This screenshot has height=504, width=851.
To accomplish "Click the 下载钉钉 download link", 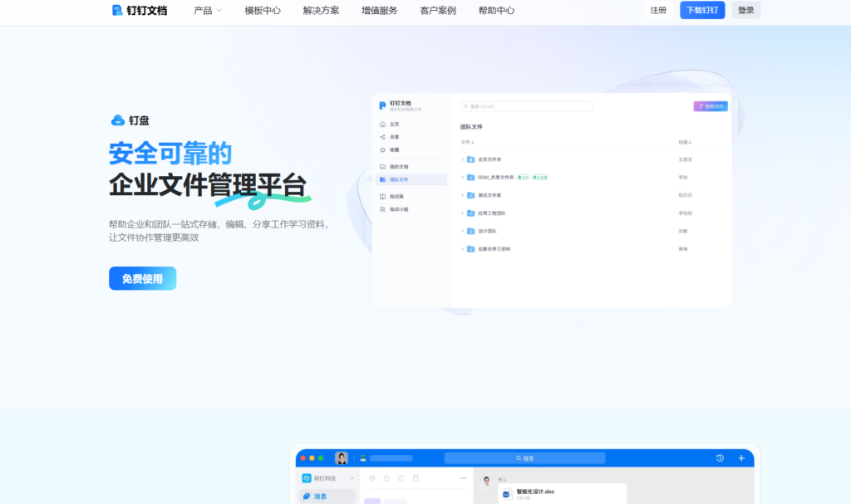I will (702, 10).
